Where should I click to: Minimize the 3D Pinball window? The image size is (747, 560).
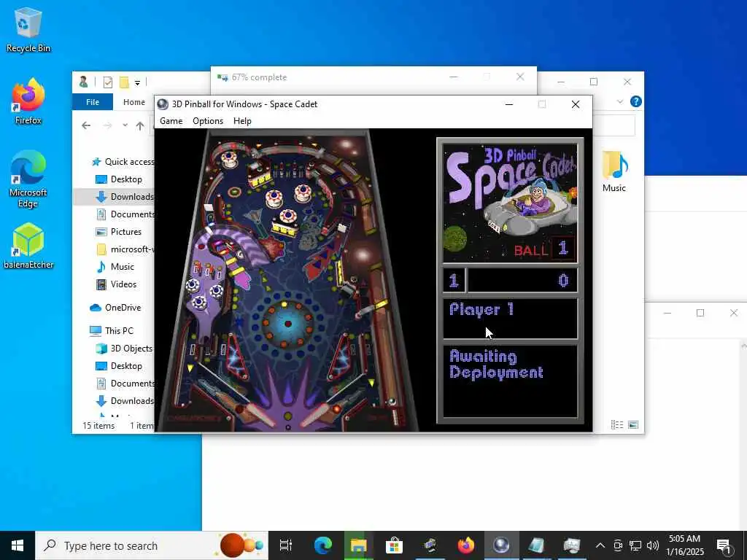pyautogui.click(x=508, y=104)
